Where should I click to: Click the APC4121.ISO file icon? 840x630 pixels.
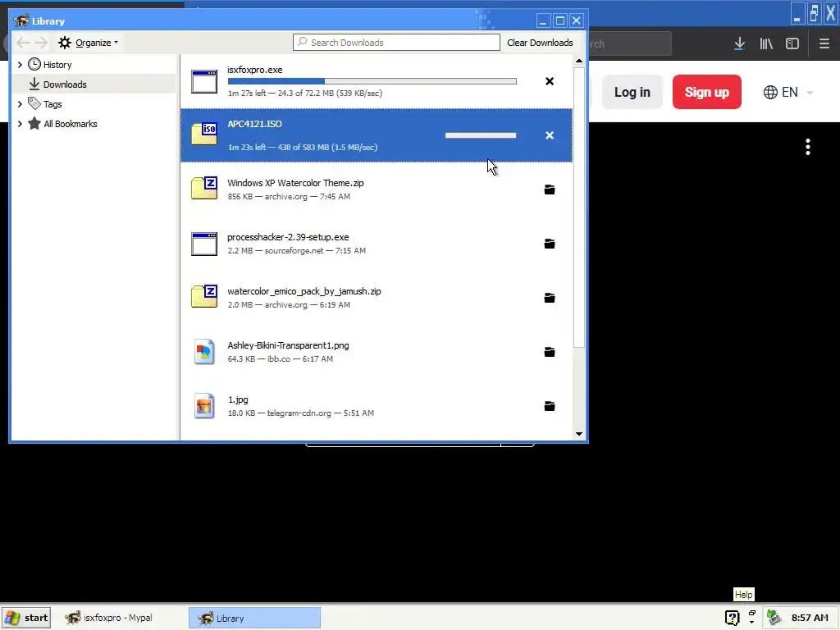pyautogui.click(x=204, y=134)
